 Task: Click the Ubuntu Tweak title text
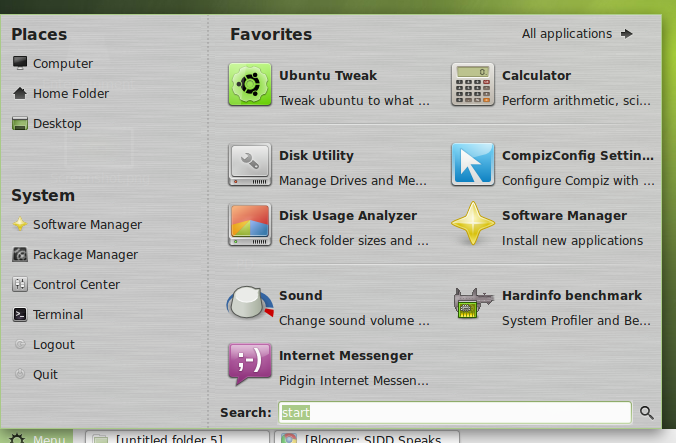point(328,75)
